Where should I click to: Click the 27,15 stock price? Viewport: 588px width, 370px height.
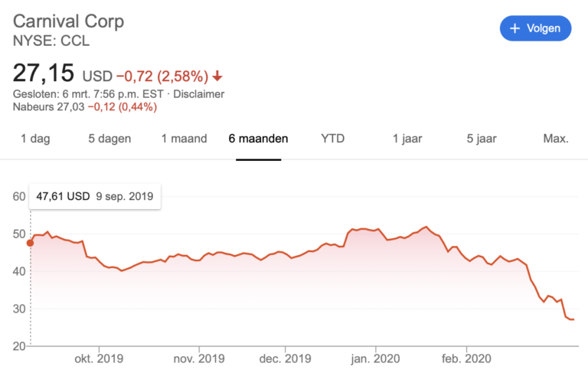click(44, 74)
